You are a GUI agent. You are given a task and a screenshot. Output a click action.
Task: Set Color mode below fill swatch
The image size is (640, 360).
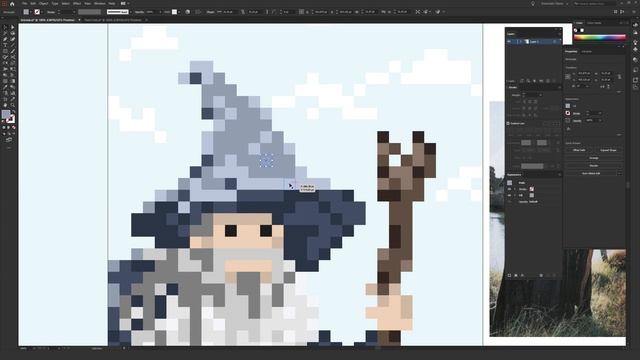pyautogui.click(x=4, y=127)
